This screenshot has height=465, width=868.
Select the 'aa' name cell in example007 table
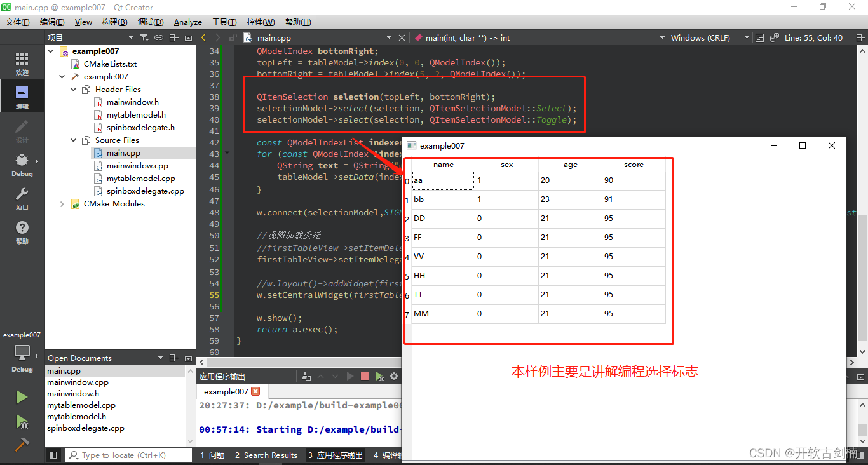click(443, 180)
